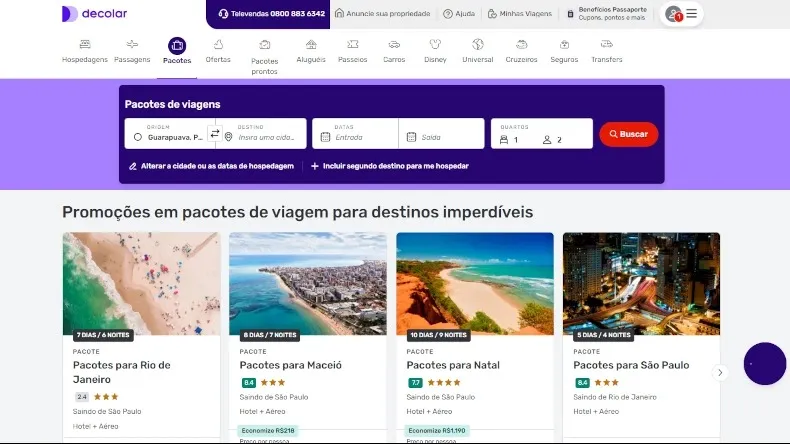Image resolution: width=790 pixels, height=444 pixels.
Task: Click the guests person icon
Action: [547, 140]
